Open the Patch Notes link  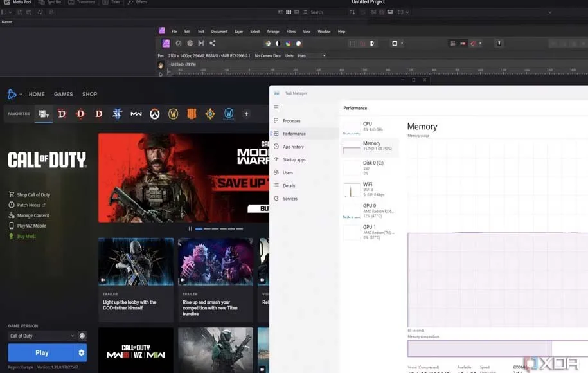click(28, 205)
